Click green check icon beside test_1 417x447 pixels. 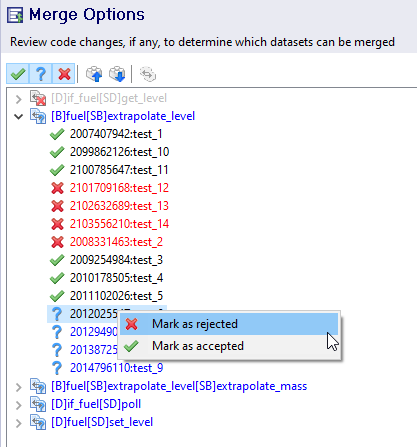[x=57, y=134]
